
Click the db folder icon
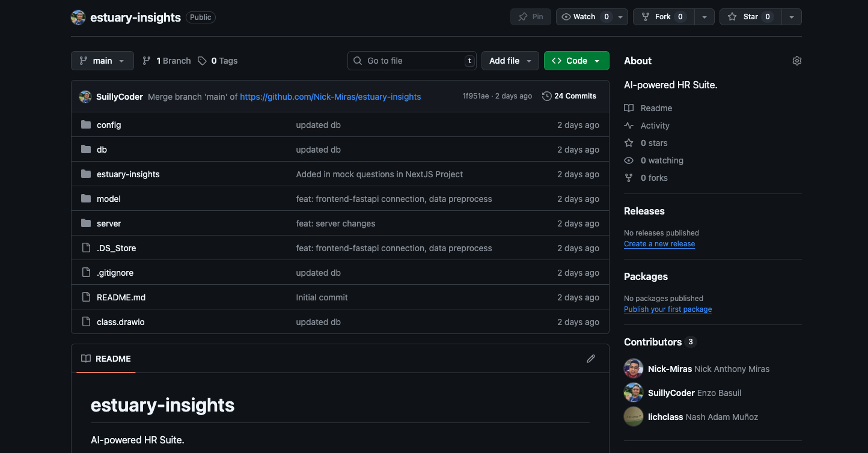(x=86, y=150)
